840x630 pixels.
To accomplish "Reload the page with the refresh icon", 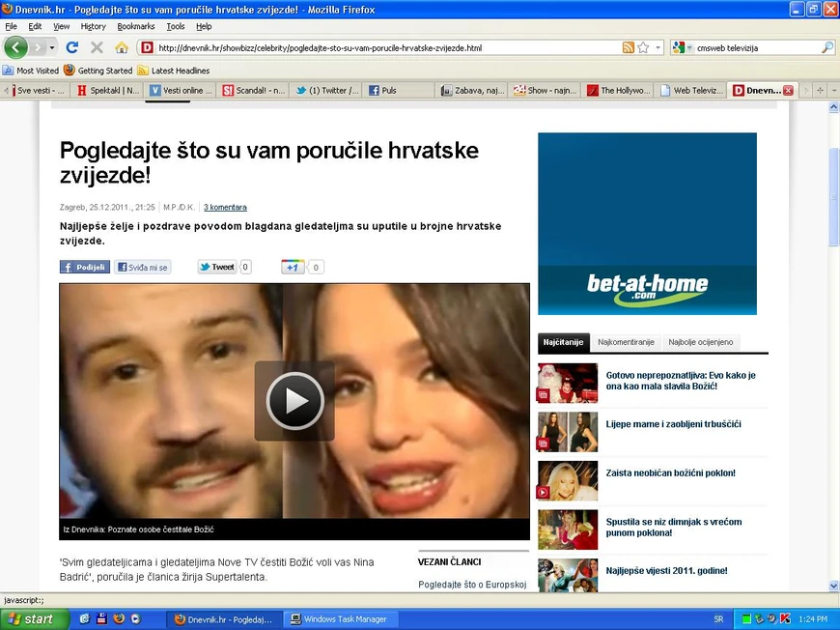I will pos(71,47).
